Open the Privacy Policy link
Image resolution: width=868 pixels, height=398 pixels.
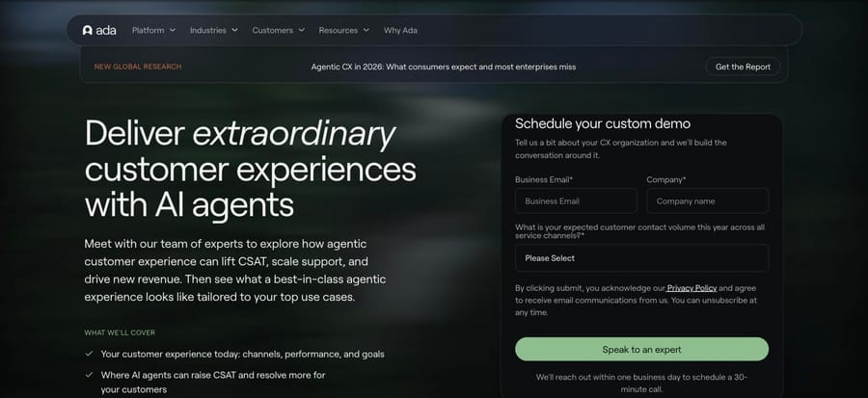coord(692,288)
